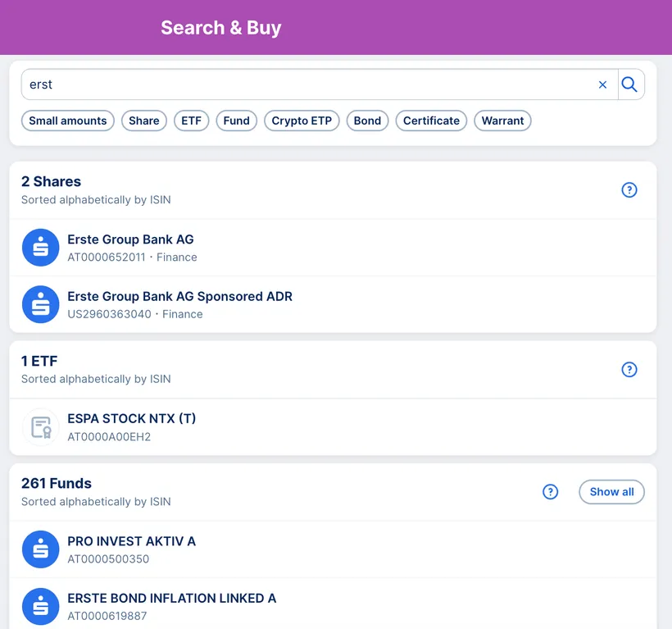The image size is (672, 629).
Task: Click the ESPA STOCK NTX certificate icon
Action: click(41, 427)
